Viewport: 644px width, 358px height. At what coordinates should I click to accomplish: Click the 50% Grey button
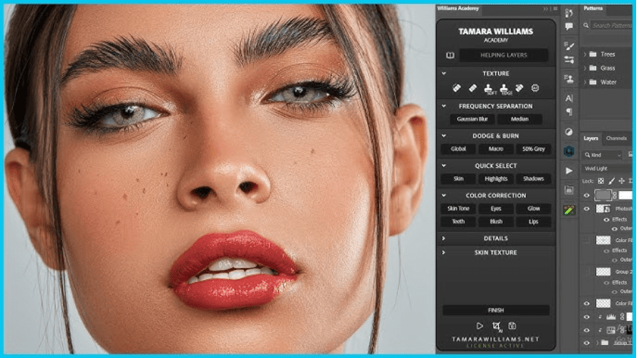(534, 149)
